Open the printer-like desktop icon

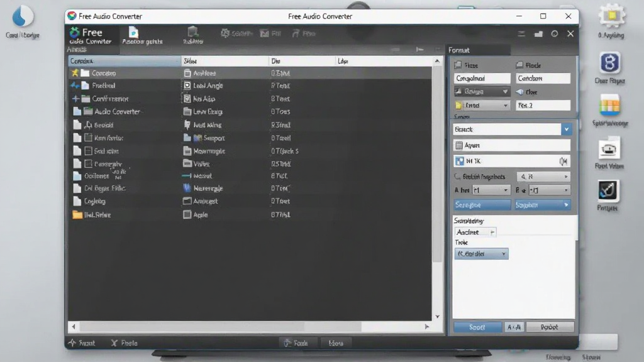609,148
